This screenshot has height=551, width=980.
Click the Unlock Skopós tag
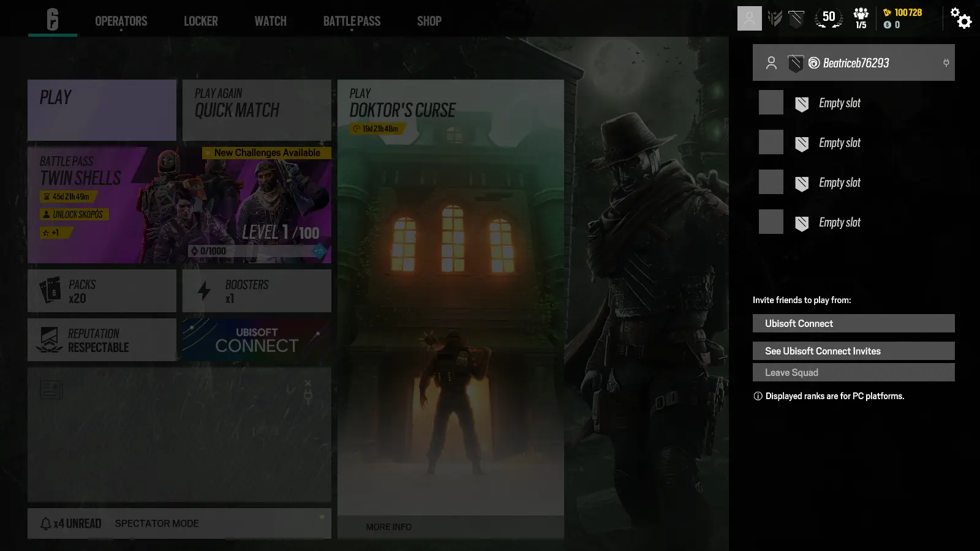click(75, 214)
